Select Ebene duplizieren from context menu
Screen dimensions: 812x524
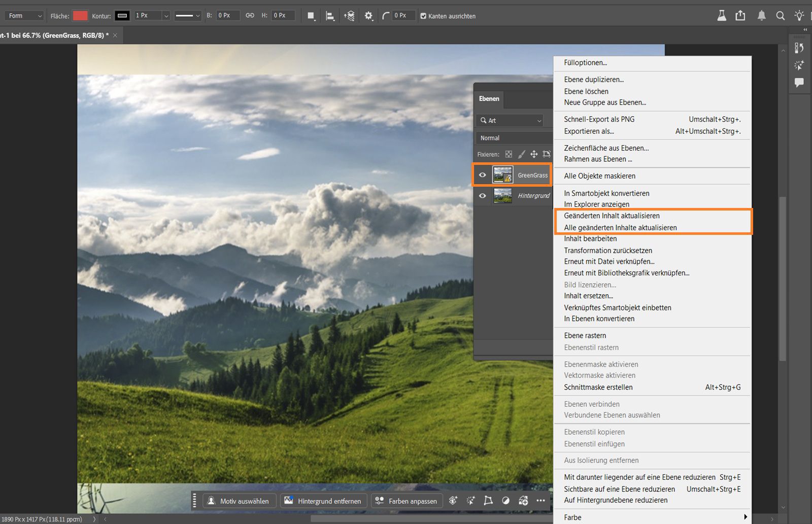(594, 80)
